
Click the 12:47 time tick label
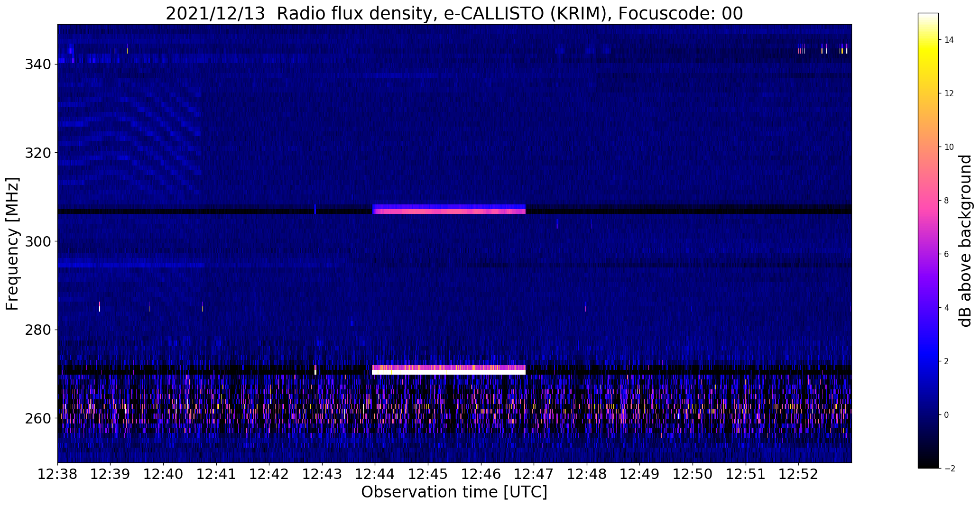534,474
